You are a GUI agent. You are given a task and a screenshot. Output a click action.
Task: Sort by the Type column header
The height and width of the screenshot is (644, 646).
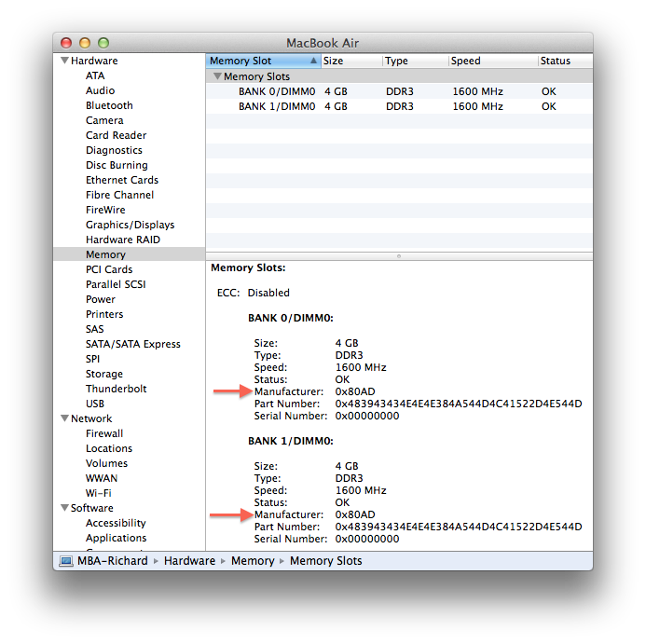tap(416, 61)
